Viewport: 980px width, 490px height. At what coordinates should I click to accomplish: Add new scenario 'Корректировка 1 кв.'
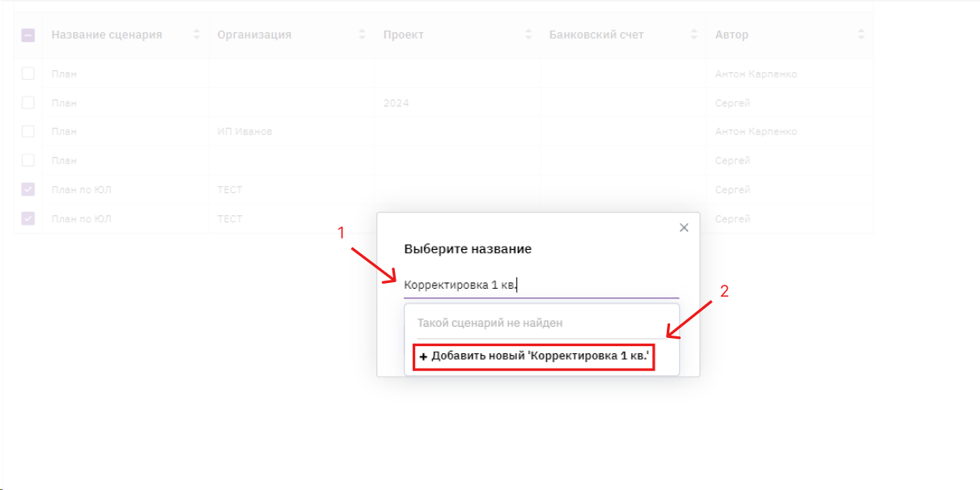534,357
